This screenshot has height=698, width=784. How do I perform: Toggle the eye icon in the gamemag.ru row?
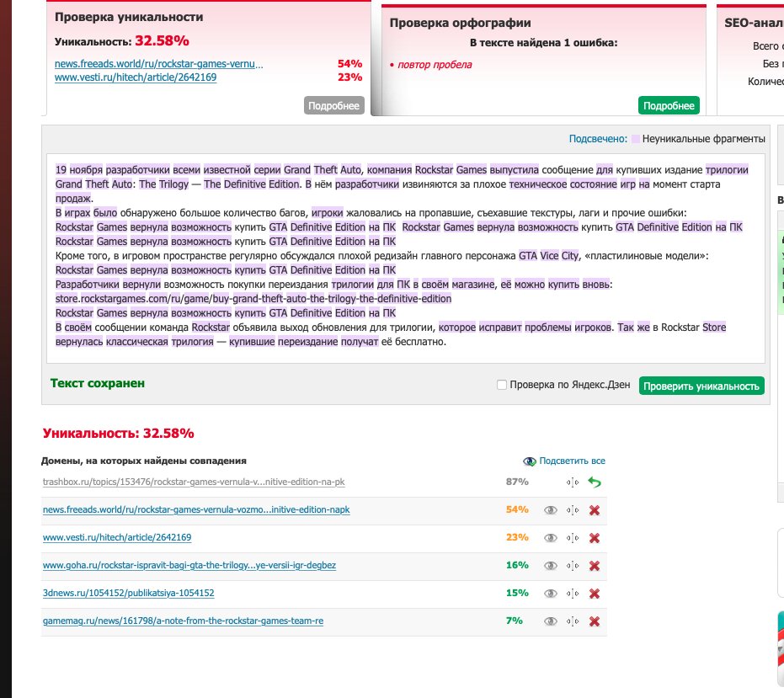551,621
